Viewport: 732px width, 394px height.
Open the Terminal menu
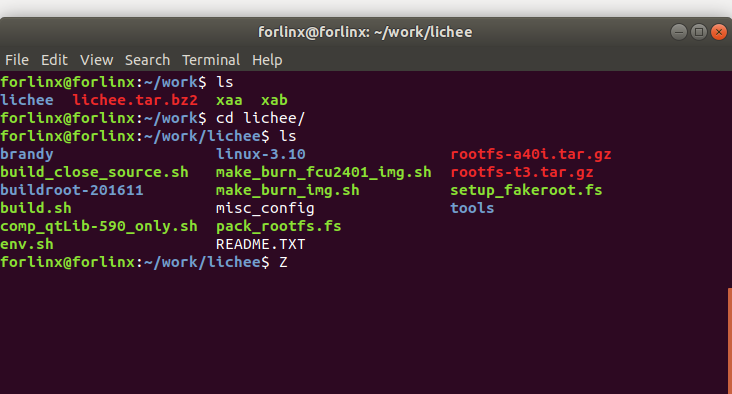point(211,60)
